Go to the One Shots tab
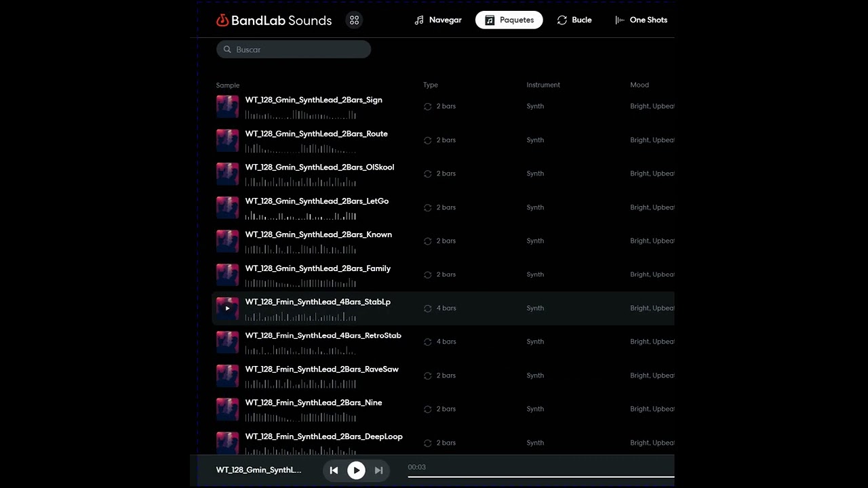Viewport: 868px width, 488px height. [x=641, y=20]
